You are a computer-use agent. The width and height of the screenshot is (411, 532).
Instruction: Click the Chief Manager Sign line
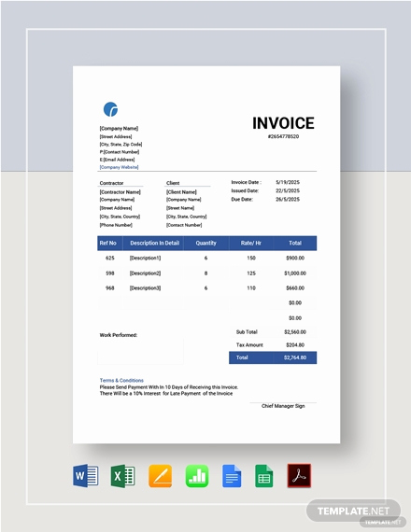click(x=283, y=406)
